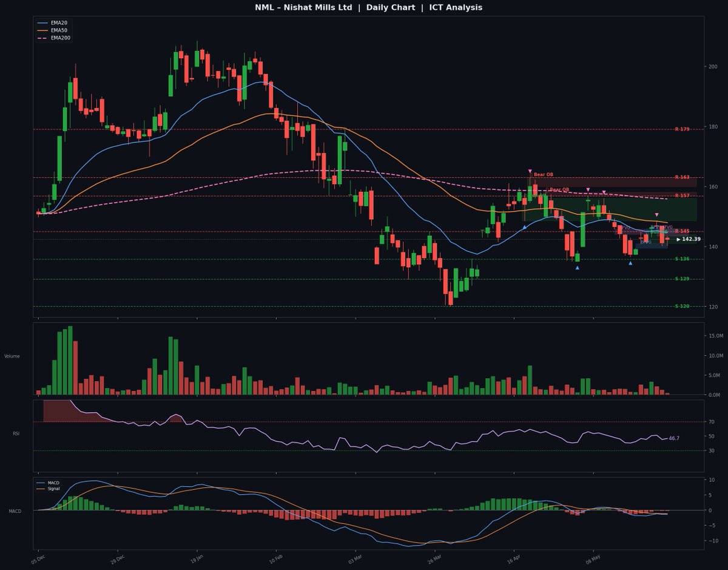Viewport: 728px width, 570px height.
Task: Click the 10.0M volume axis tick
Action: [x=716, y=356]
